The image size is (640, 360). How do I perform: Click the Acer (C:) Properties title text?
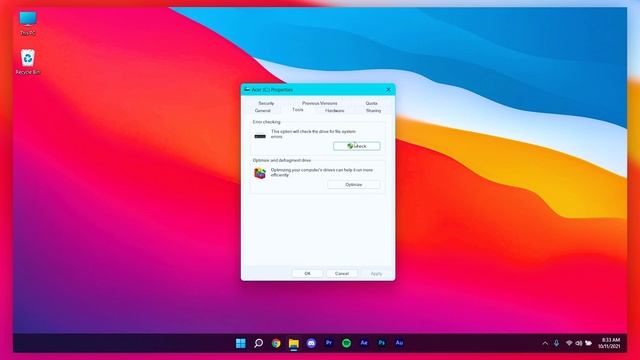[272, 89]
